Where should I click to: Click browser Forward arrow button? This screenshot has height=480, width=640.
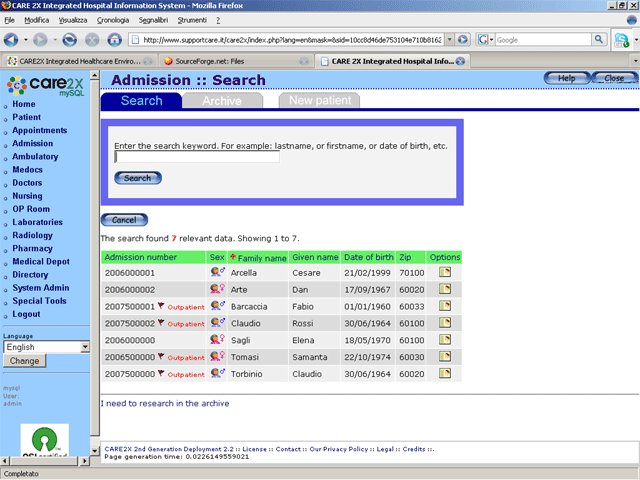40,40
